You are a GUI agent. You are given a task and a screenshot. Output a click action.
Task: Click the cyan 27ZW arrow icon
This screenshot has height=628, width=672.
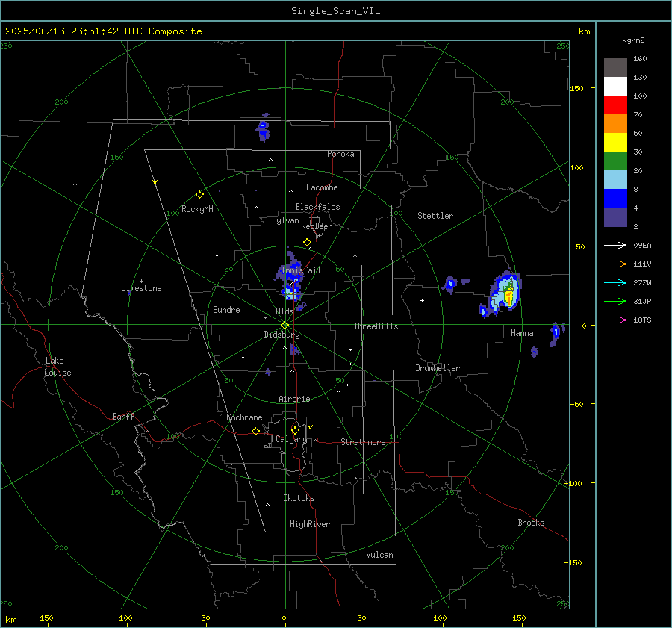pyautogui.click(x=615, y=282)
